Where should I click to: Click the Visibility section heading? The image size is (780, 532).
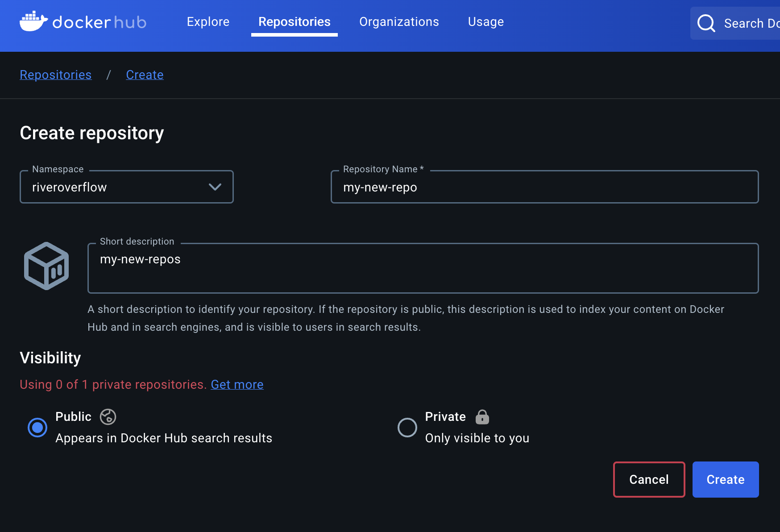coord(50,358)
